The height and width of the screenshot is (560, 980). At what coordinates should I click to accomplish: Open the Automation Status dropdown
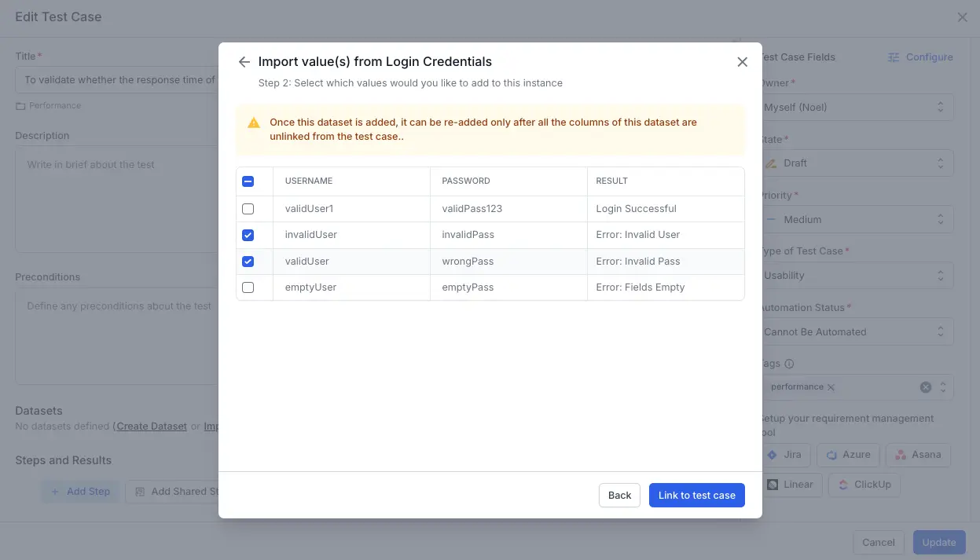tap(857, 332)
